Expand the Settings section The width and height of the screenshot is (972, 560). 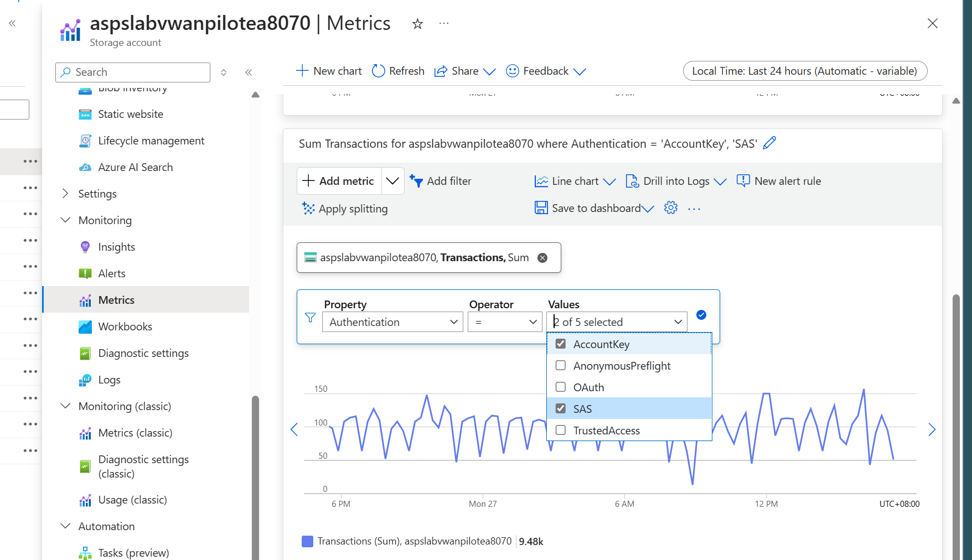tap(65, 193)
